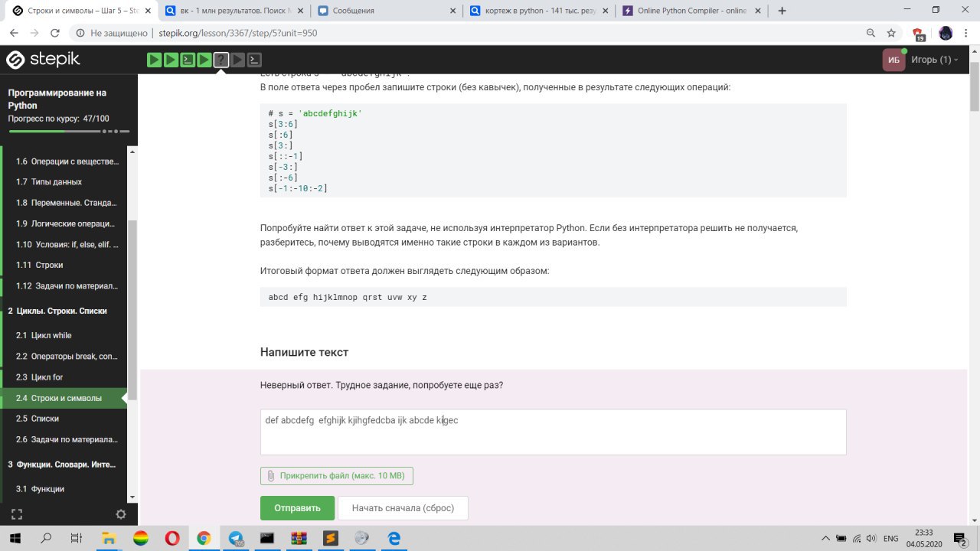
Task: Click the 'Не защищено' site info icon
Action: [81, 34]
